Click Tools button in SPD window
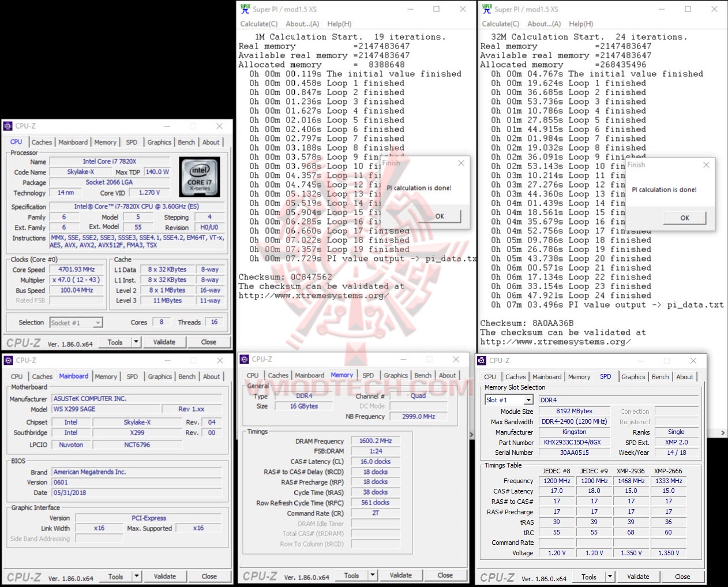The image size is (728, 587). (589, 576)
